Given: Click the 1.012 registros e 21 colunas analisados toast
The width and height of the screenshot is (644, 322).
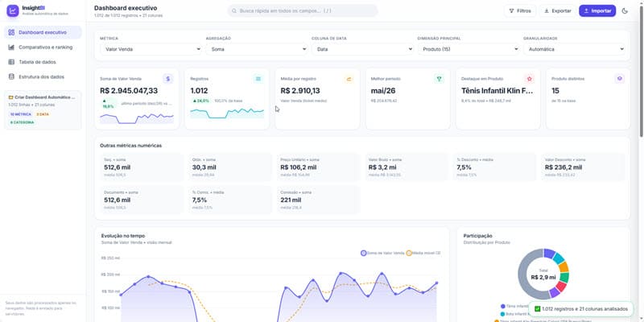Looking at the screenshot, I should pyautogui.click(x=580, y=309).
